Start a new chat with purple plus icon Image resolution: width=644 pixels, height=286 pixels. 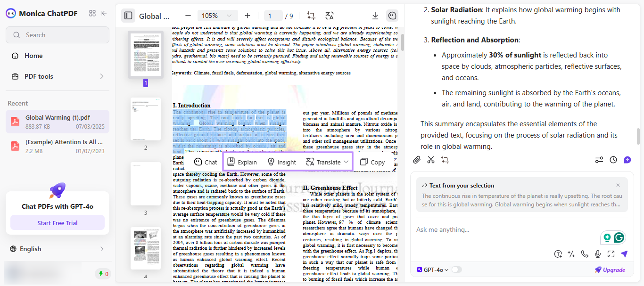[627, 160]
